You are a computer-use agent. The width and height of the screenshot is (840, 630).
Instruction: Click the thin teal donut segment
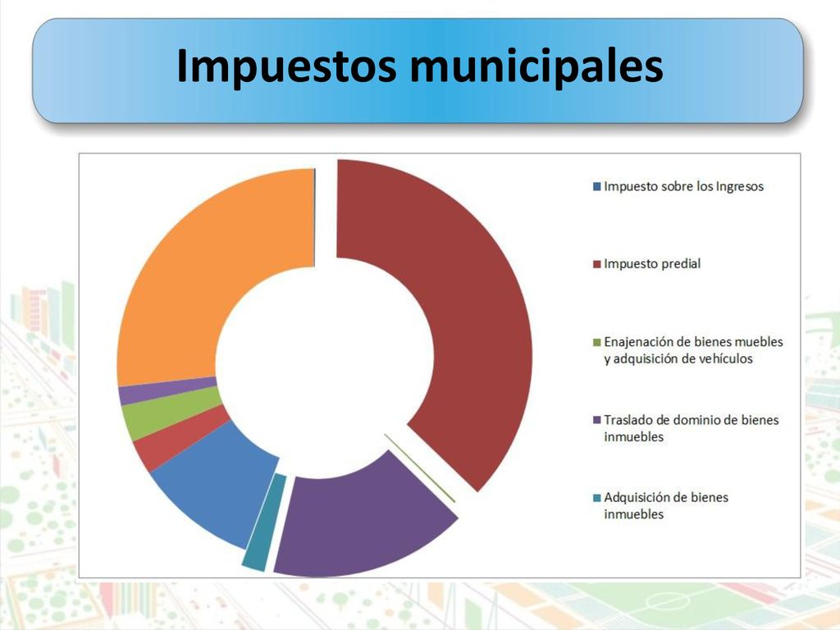pos(265,523)
